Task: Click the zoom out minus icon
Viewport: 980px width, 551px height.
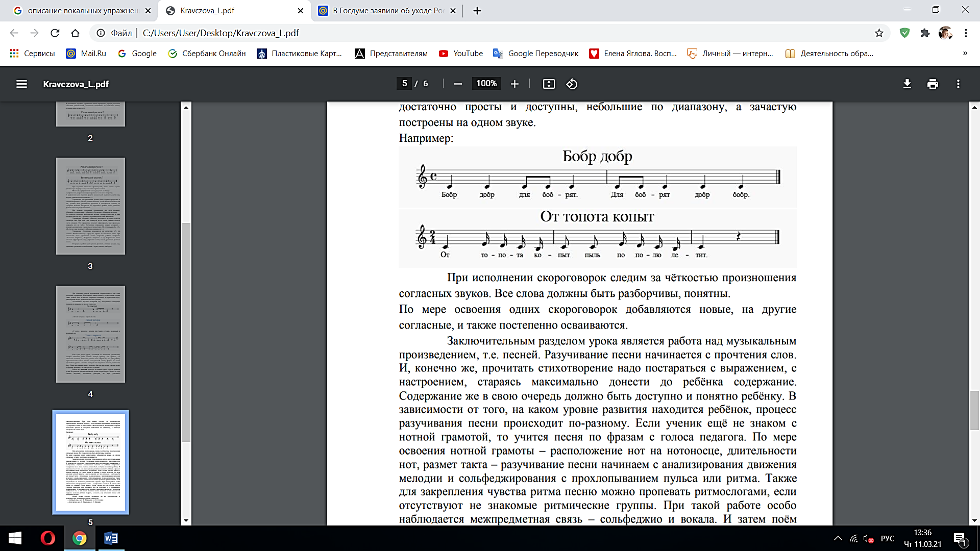Action: point(458,84)
